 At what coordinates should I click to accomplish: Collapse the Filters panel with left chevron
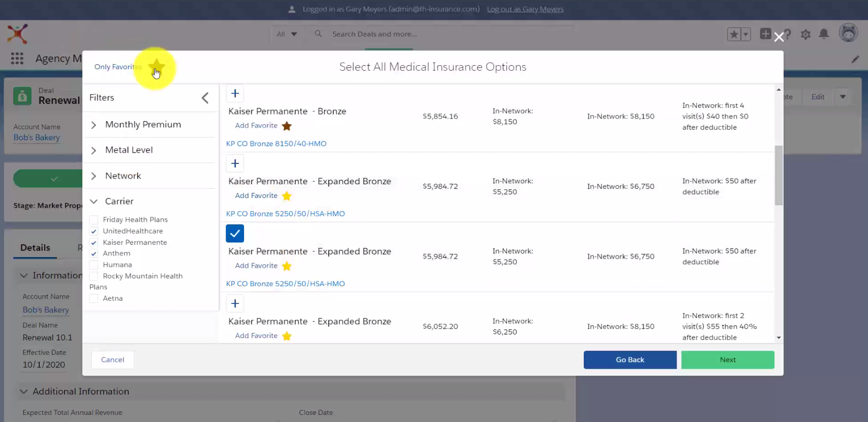click(205, 98)
